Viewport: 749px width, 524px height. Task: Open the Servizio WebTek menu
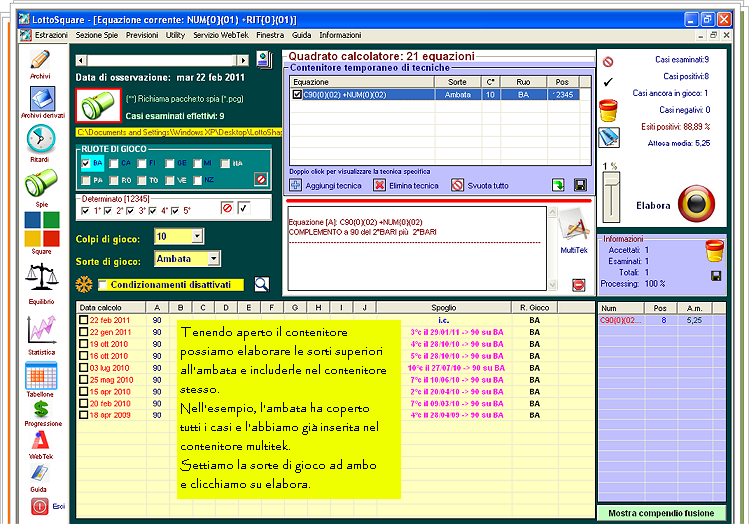click(x=221, y=35)
